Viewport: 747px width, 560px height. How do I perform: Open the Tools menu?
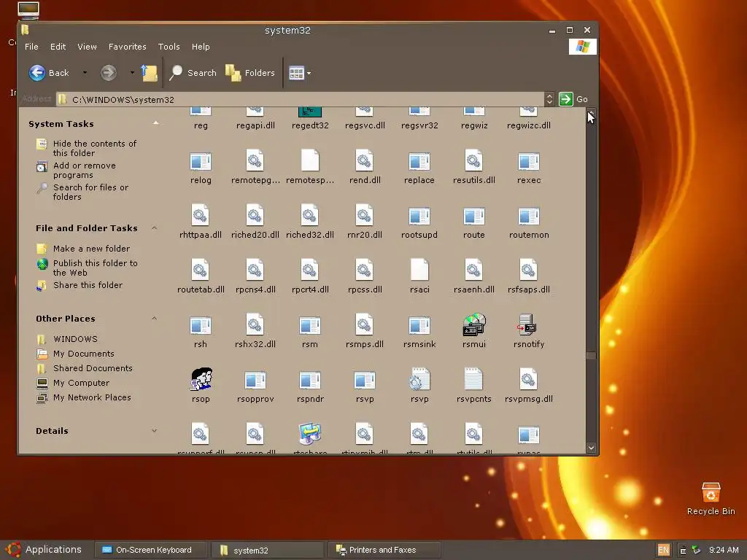tap(169, 47)
